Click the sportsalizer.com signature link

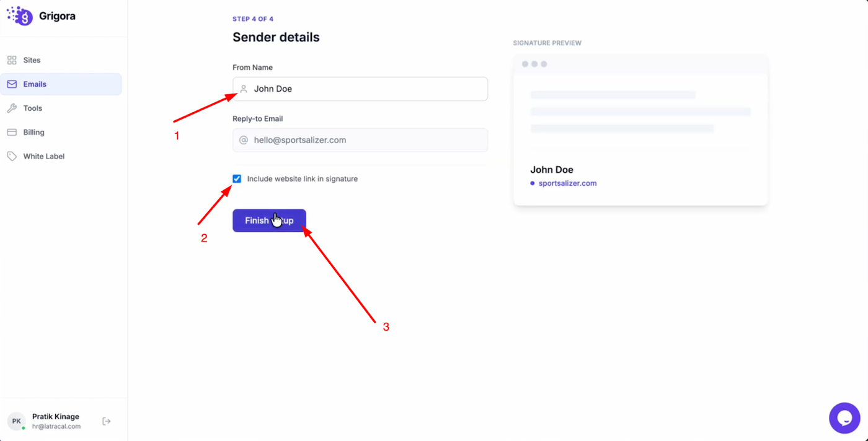click(x=567, y=183)
